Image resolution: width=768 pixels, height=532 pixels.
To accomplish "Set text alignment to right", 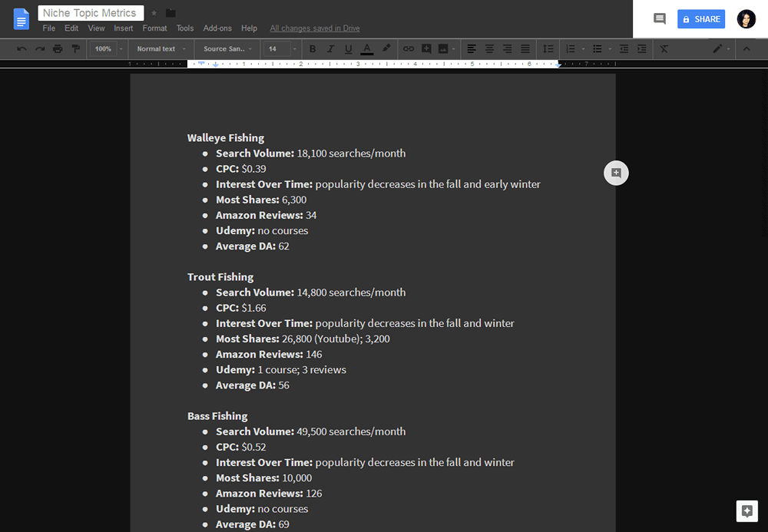I will coord(508,49).
